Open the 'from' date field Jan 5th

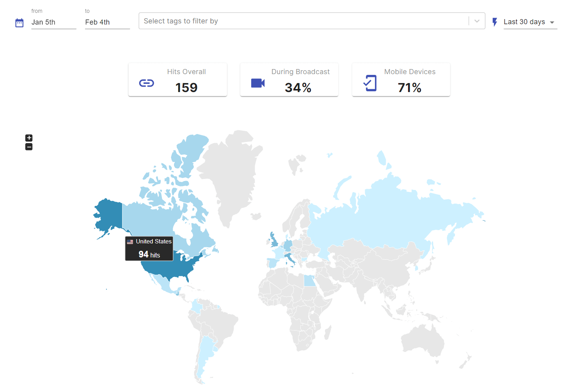(x=54, y=22)
